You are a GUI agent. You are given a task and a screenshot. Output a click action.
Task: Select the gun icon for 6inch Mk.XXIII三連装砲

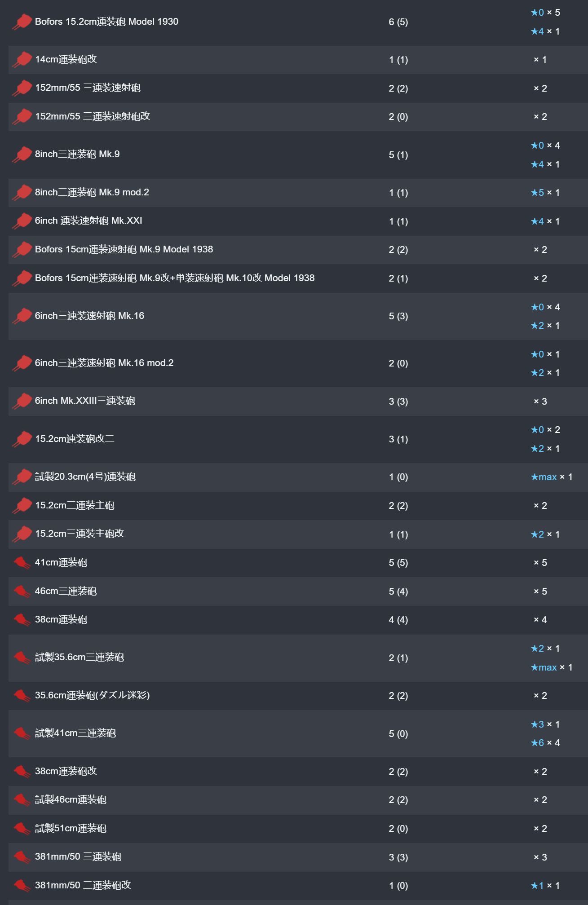click(22, 401)
